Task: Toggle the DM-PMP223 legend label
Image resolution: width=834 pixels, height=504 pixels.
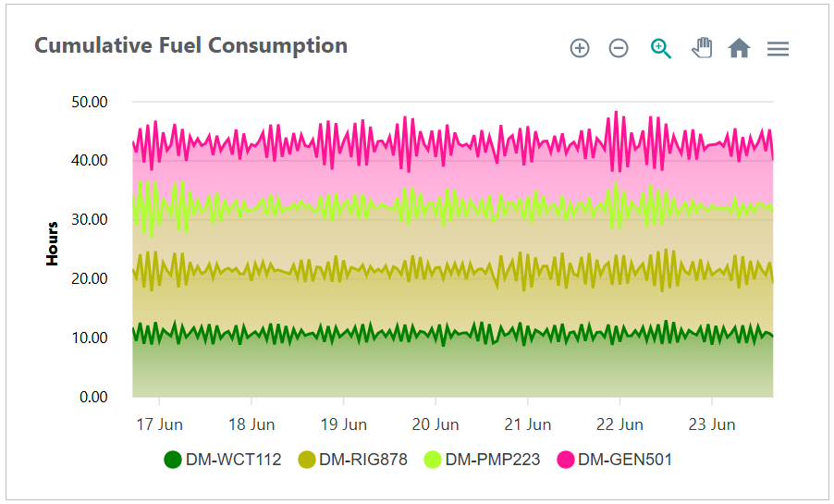Action: point(493,460)
